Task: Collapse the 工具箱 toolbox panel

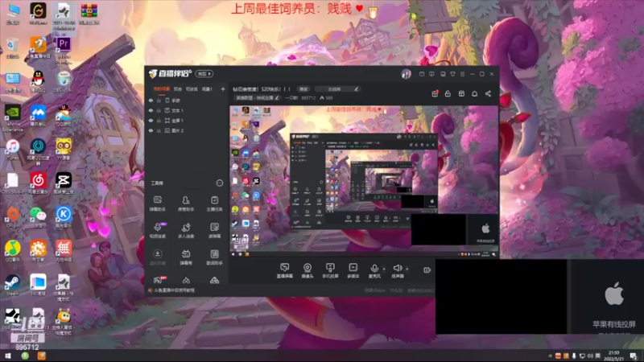Action: point(219,183)
